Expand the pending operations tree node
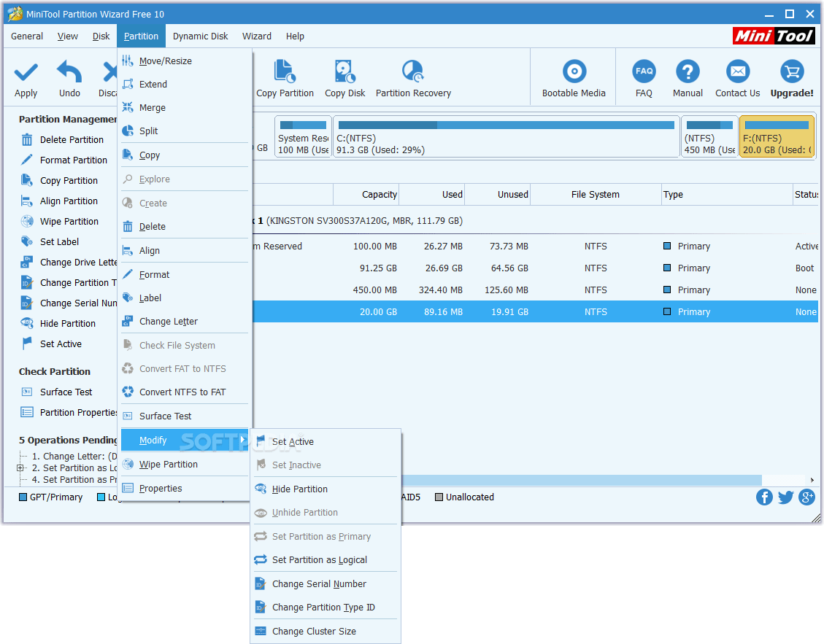Screen dimensions: 824x644 tap(20, 468)
